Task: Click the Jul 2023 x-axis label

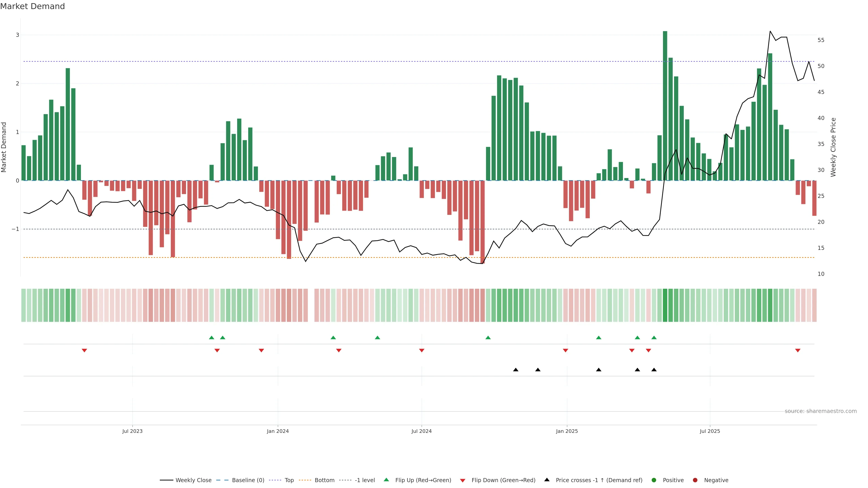Action: click(132, 431)
